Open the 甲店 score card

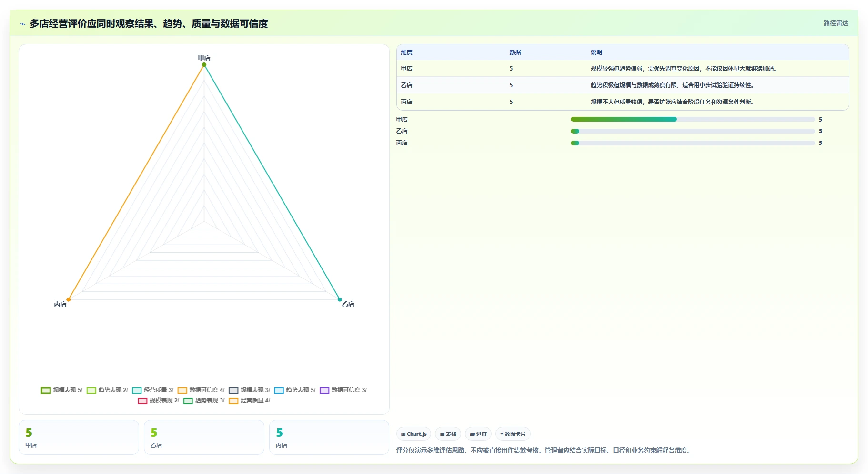(x=79, y=437)
